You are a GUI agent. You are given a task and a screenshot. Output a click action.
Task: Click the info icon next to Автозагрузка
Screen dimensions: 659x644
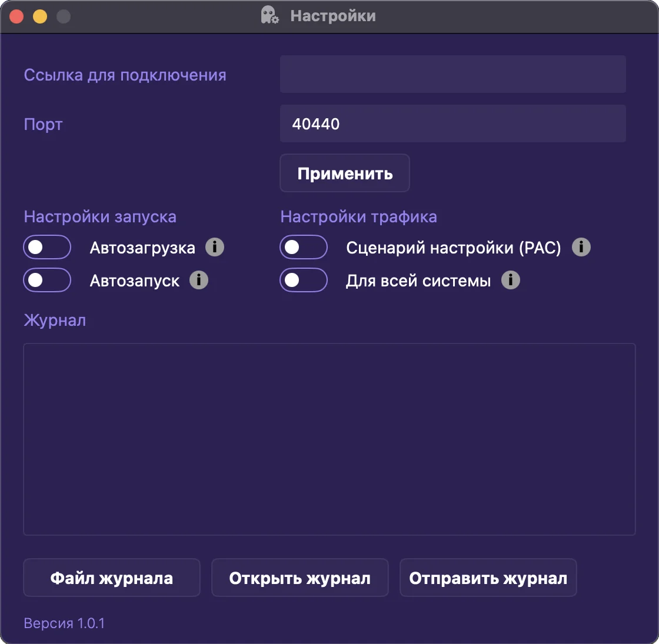(x=215, y=247)
